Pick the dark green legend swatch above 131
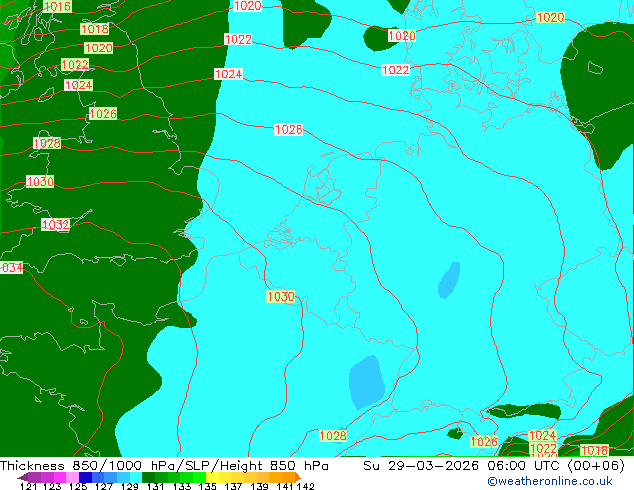634x490 pixels. coord(148,477)
